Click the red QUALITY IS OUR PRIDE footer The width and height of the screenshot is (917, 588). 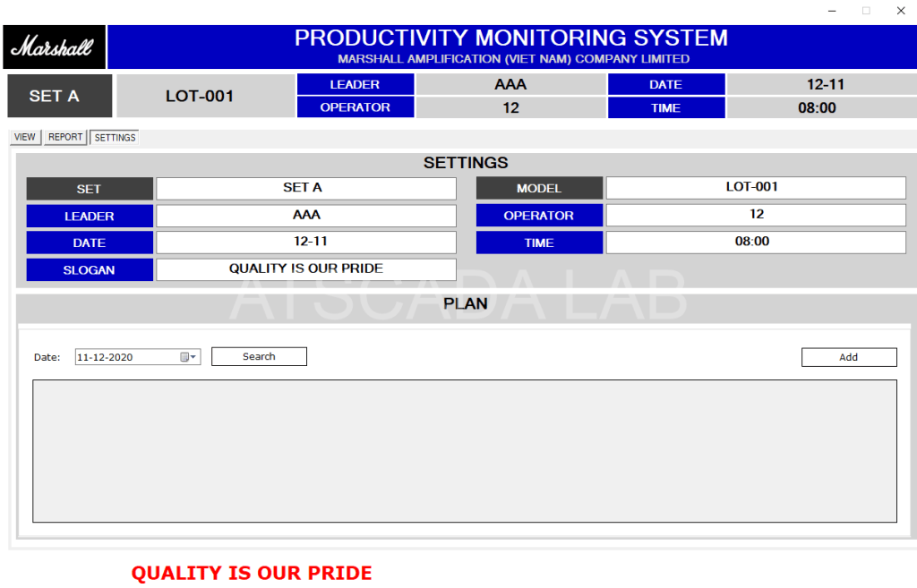(x=252, y=573)
